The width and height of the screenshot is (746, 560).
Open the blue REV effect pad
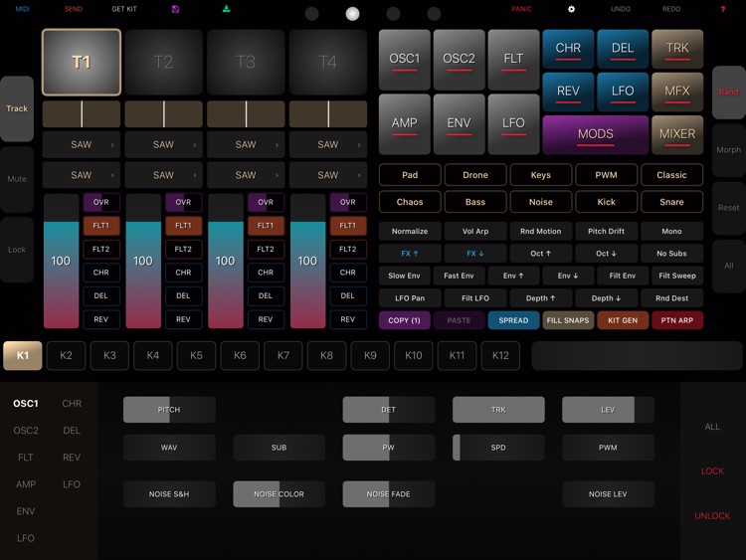tap(568, 92)
